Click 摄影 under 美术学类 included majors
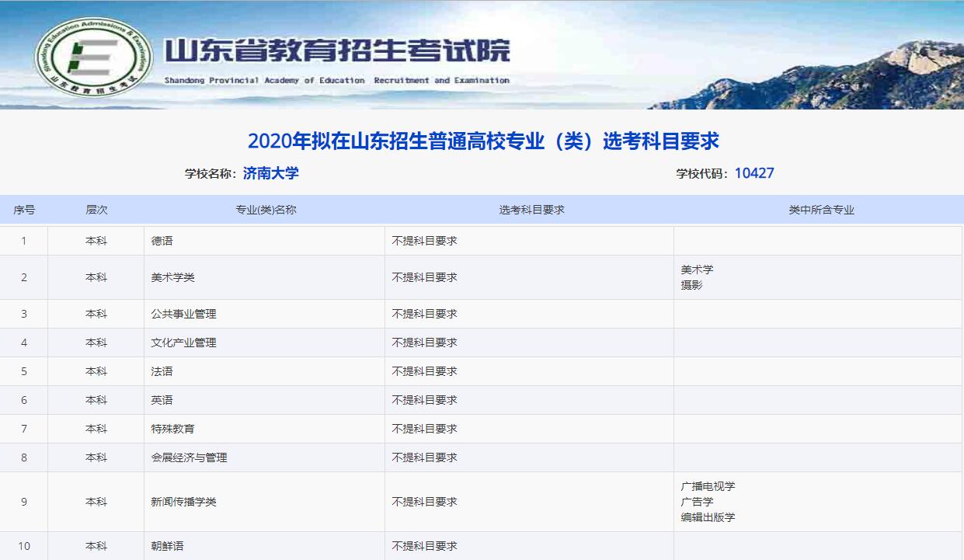 tap(691, 285)
